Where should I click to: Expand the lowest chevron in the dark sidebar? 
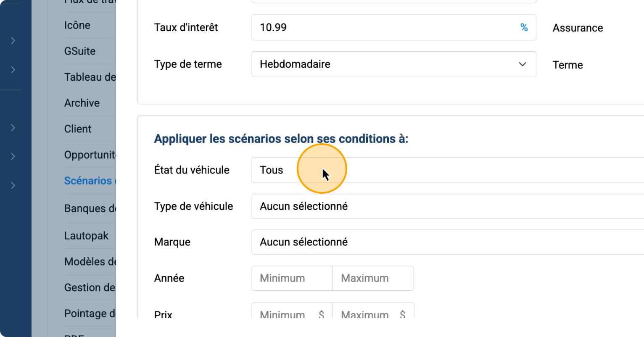pyautogui.click(x=13, y=185)
